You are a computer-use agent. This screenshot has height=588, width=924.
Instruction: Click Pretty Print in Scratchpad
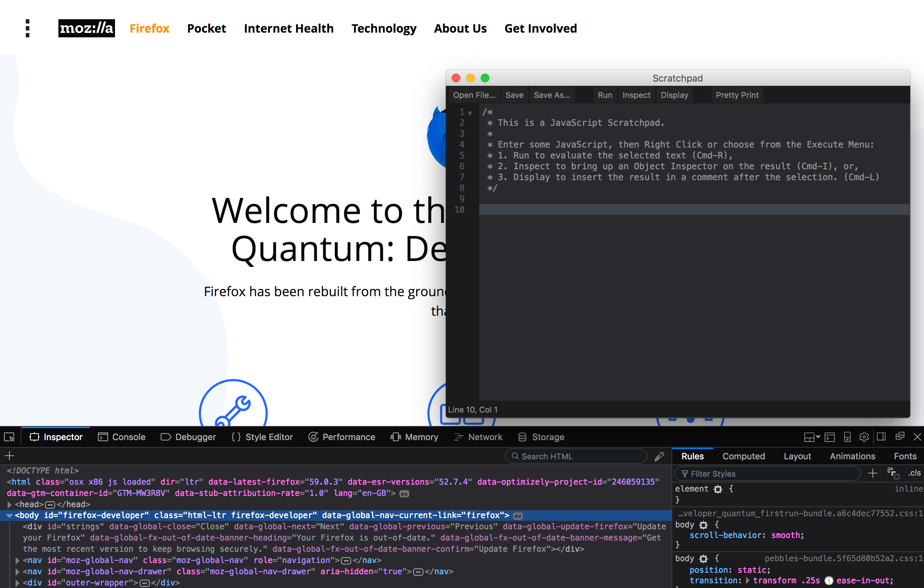737,95
